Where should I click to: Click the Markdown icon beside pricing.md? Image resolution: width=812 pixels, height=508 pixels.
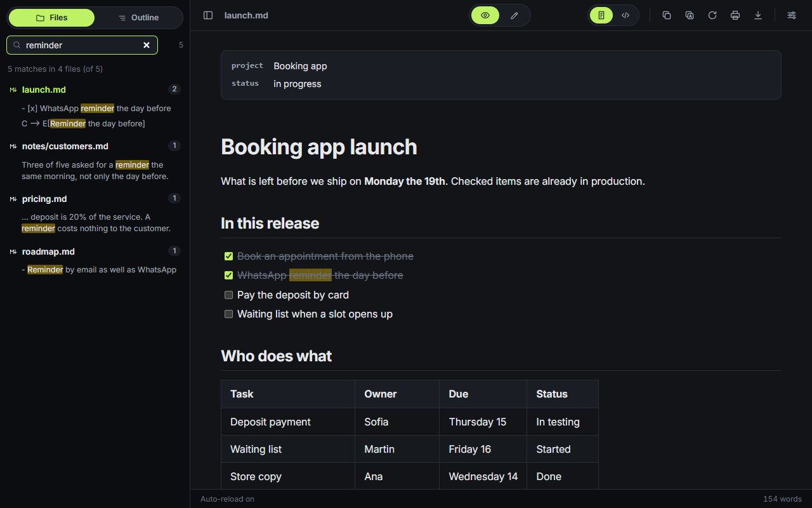coord(13,199)
